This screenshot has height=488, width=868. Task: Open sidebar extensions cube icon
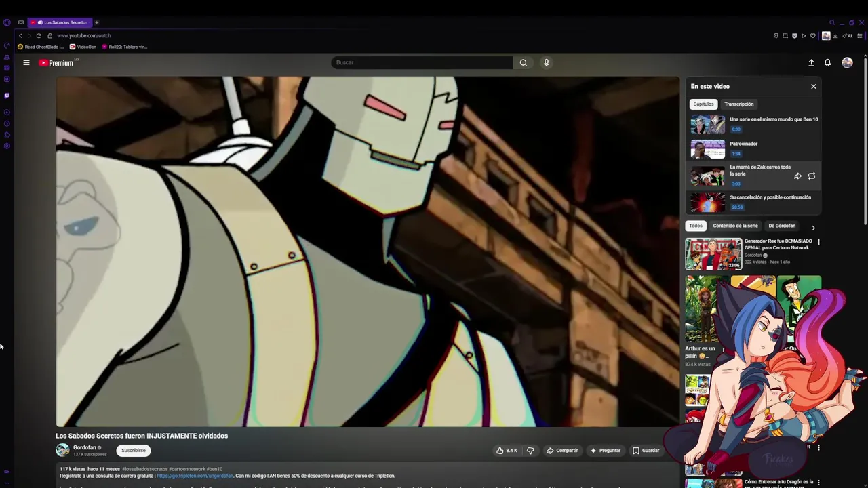[x=7, y=135]
